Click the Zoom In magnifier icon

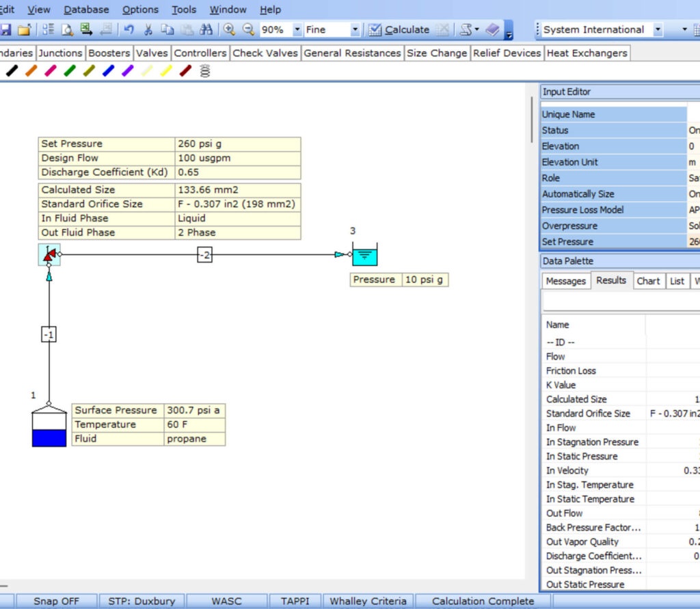(229, 29)
